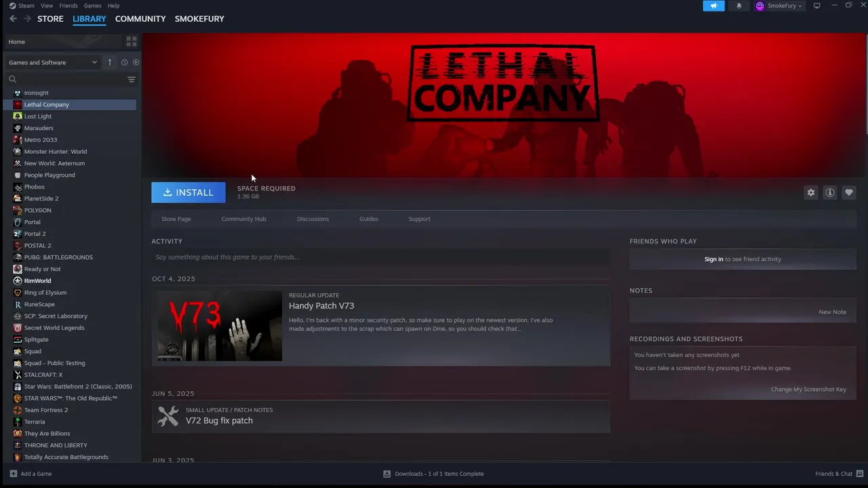Click Sign in for friend activity
This screenshot has height=488, width=868.
713,259
